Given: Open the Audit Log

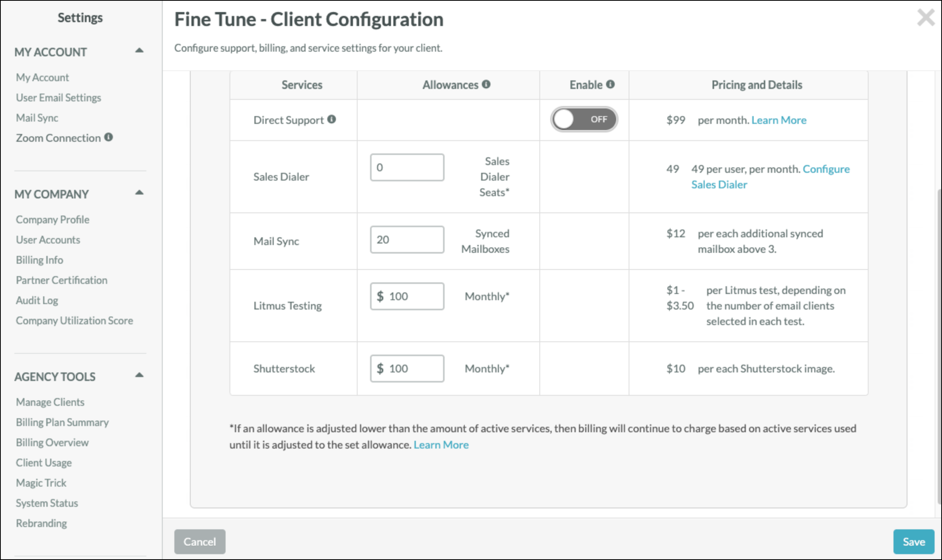Looking at the screenshot, I should 37,300.
